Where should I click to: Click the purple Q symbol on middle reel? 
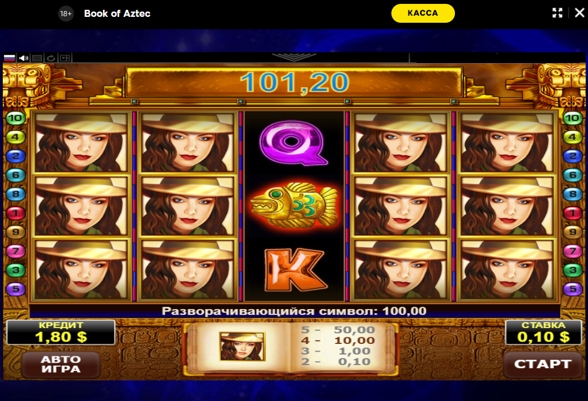[293, 143]
